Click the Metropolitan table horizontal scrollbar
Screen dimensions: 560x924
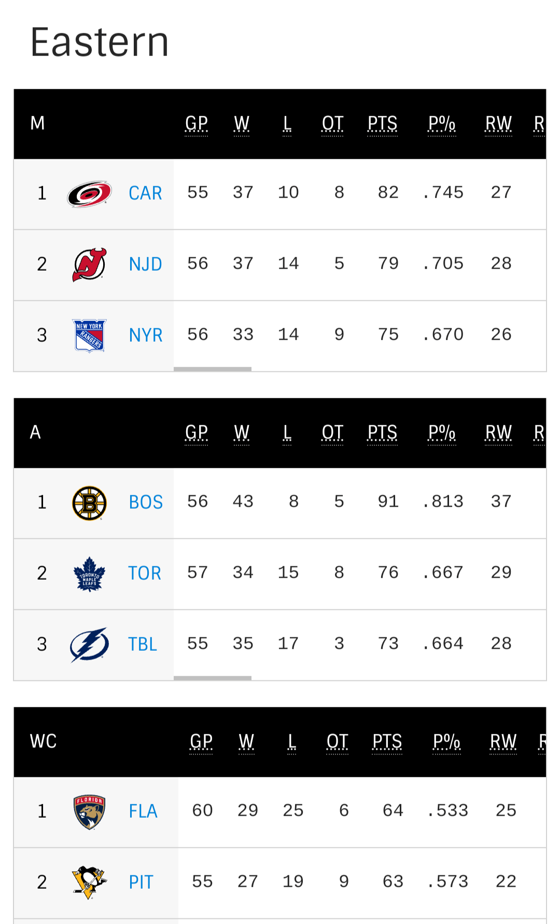[x=213, y=369]
